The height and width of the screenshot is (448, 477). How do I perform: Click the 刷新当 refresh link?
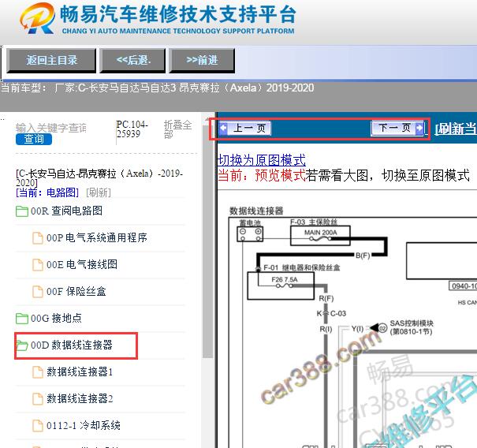click(456, 129)
